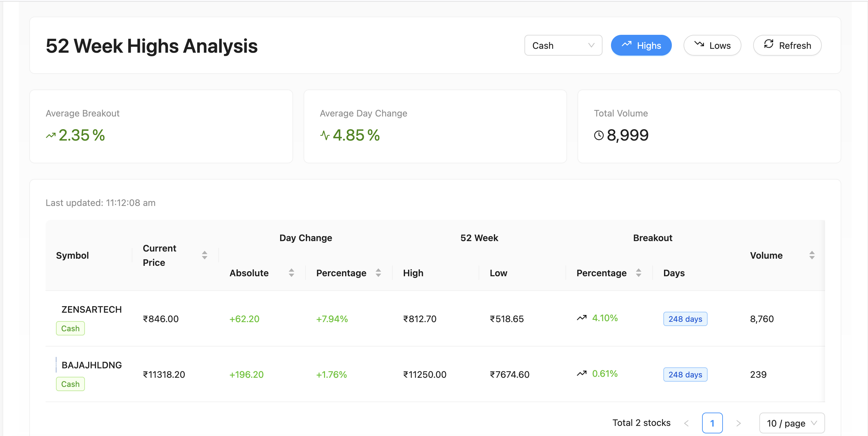Click the 8,760 volume value

(x=762, y=319)
